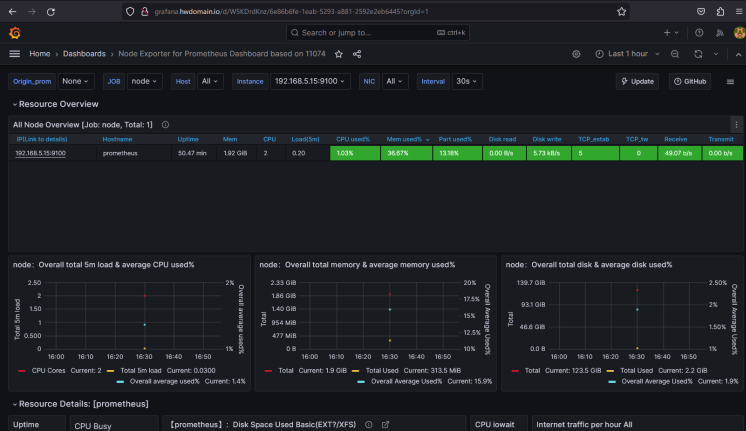This screenshot has width=746, height=431.
Task: Zoom out the time range
Action: (676, 54)
